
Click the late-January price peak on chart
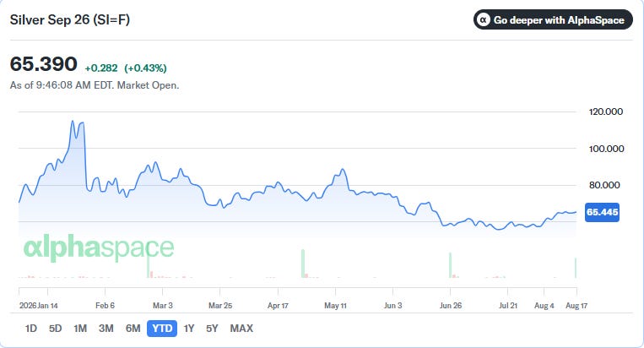point(73,121)
